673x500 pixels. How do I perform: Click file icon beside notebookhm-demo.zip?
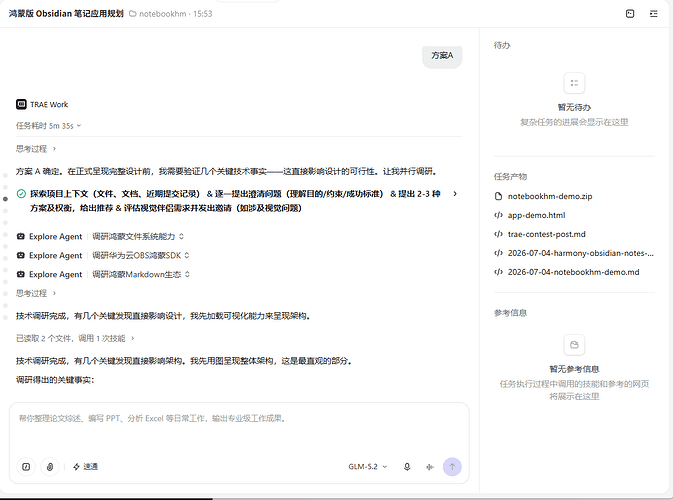point(498,196)
